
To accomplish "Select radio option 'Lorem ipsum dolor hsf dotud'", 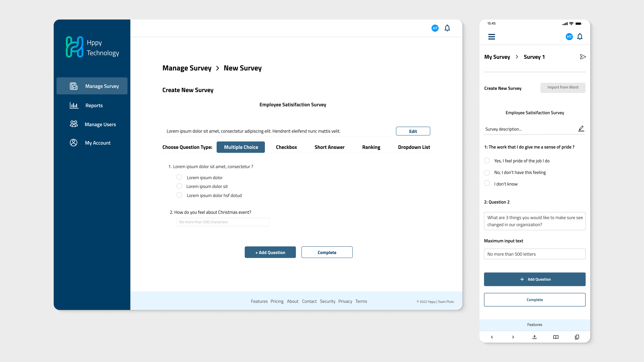I will (179, 195).
